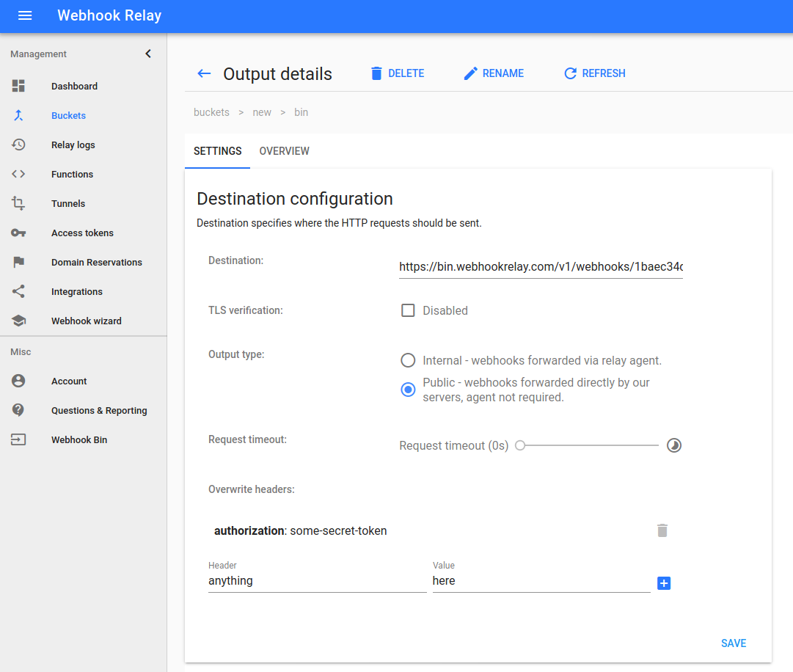Select the Public output type
Screen dimensions: 793x672
coord(408,390)
